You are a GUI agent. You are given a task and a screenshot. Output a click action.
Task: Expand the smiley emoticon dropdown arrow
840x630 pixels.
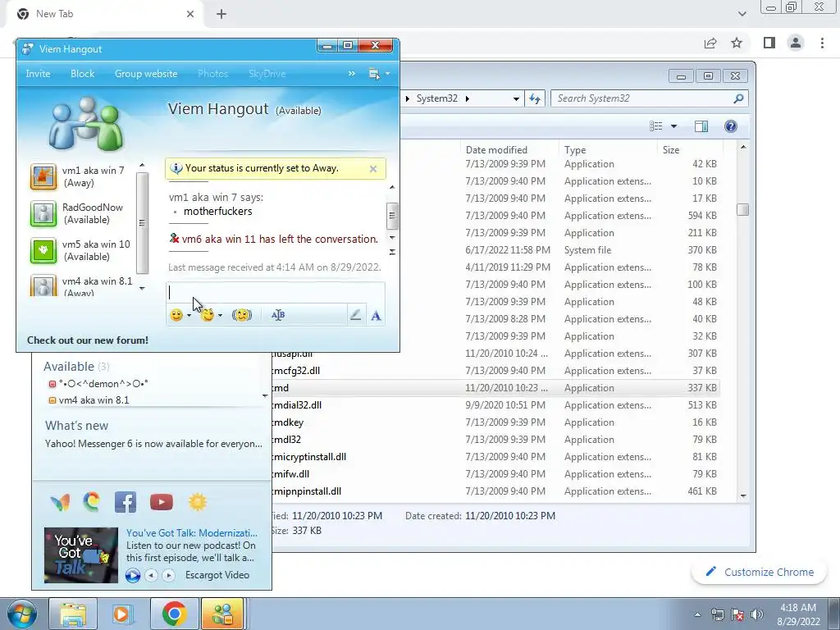pos(189,316)
